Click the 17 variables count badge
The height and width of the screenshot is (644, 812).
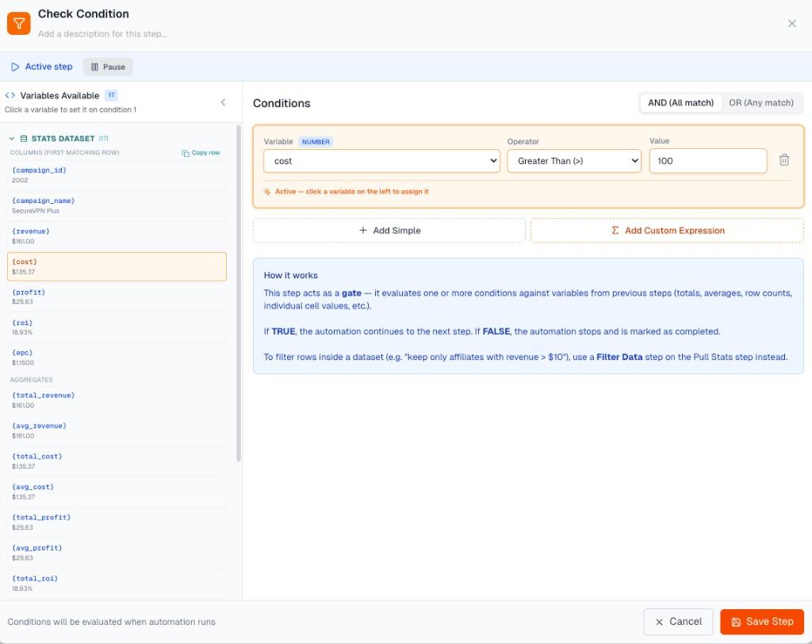point(111,95)
